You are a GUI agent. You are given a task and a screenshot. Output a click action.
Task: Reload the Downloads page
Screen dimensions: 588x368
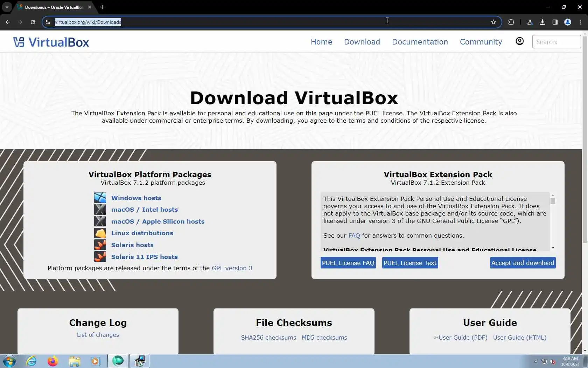pyautogui.click(x=33, y=22)
